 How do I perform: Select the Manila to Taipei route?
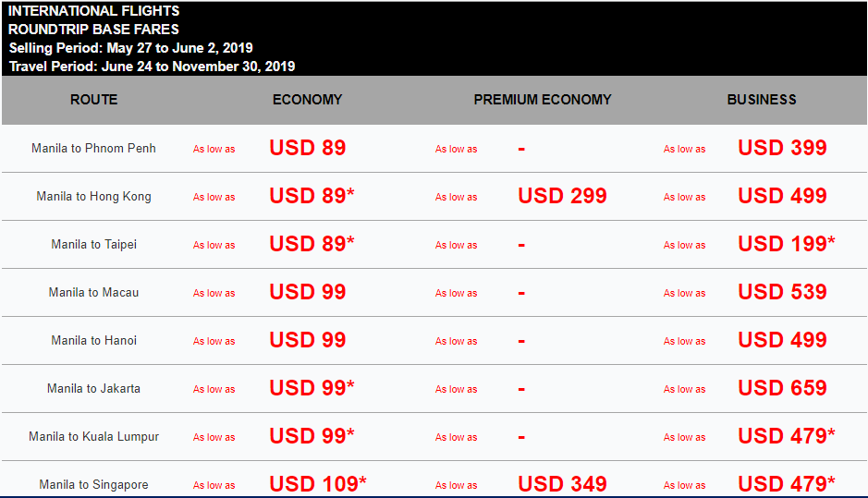[93, 245]
